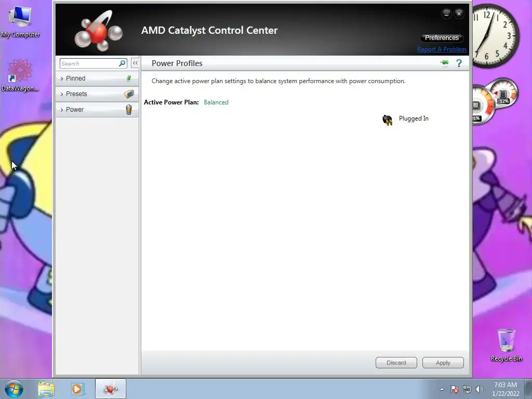
Task: Click the Discard button
Action: [396, 363]
